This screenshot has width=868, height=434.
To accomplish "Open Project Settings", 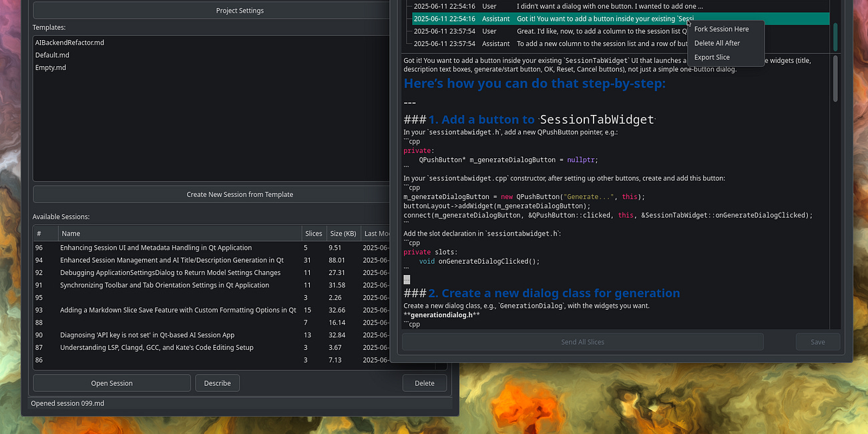I will [240, 10].
